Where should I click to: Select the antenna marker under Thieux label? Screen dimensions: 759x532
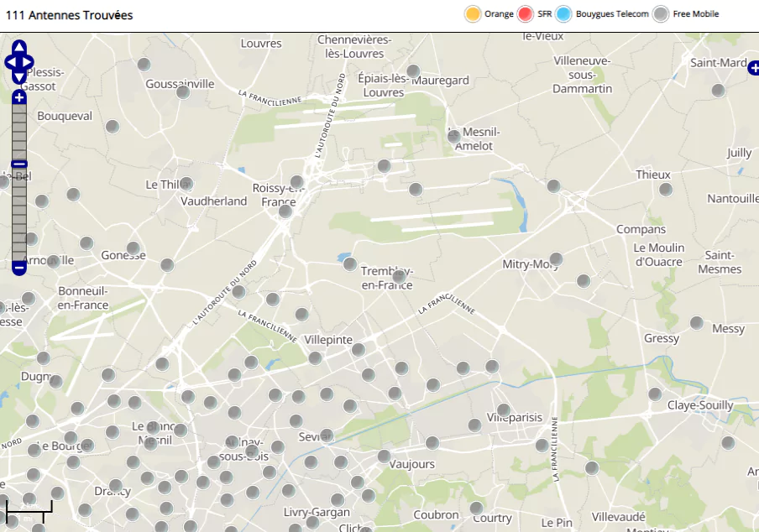pos(666,190)
